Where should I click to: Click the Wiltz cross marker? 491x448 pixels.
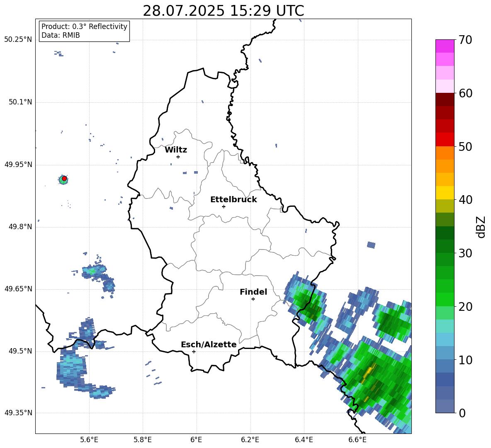coord(178,157)
